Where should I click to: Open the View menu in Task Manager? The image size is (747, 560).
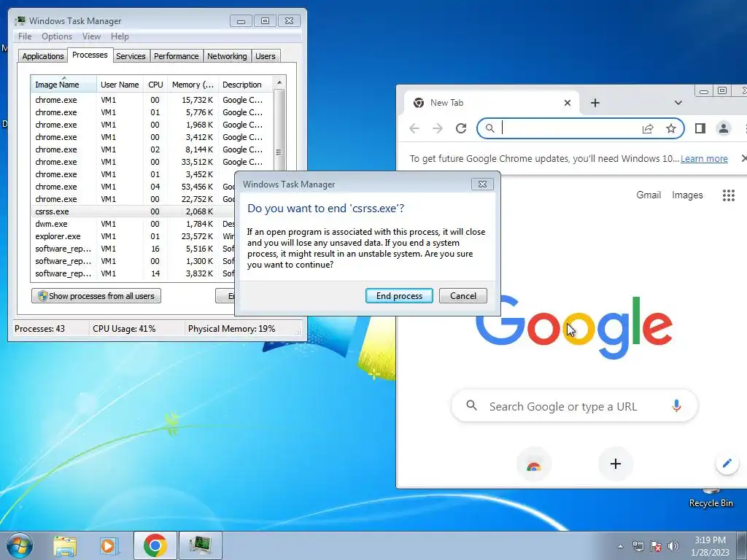click(91, 36)
